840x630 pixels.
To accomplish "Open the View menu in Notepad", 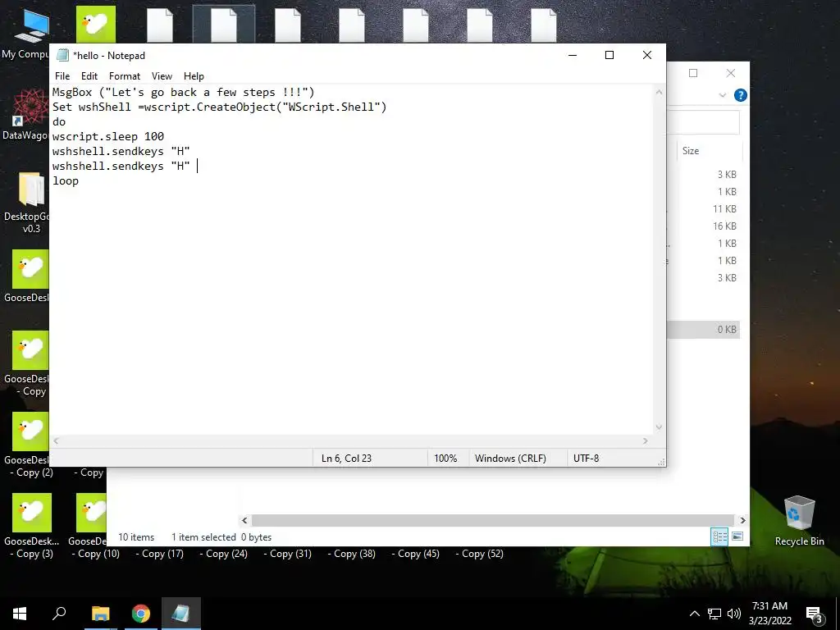I will coord(162,76).
